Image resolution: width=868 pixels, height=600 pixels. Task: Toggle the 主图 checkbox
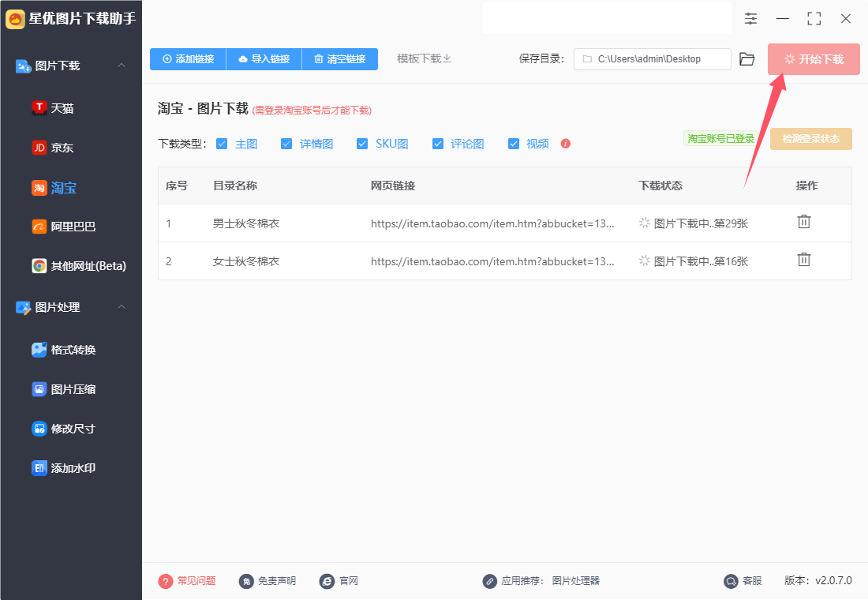point(222,144)
